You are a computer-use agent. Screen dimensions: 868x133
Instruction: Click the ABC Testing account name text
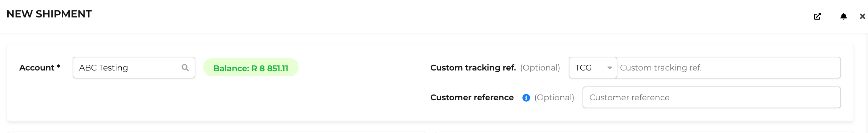(x=104, y=68)
